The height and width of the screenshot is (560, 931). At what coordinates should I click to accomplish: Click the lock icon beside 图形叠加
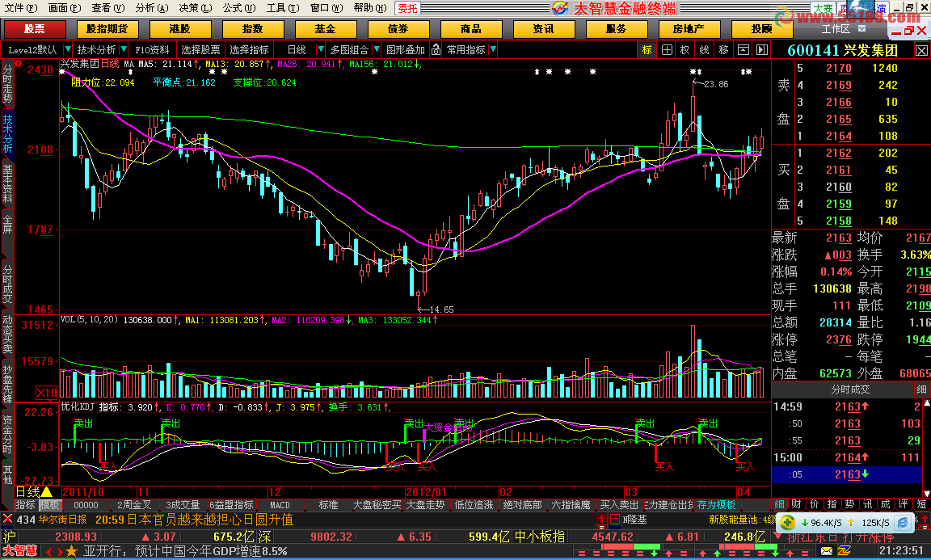coord(436,50)
